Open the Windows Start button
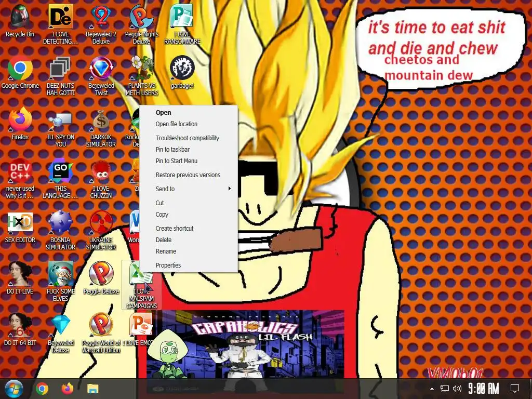 (x=14, y=389)
